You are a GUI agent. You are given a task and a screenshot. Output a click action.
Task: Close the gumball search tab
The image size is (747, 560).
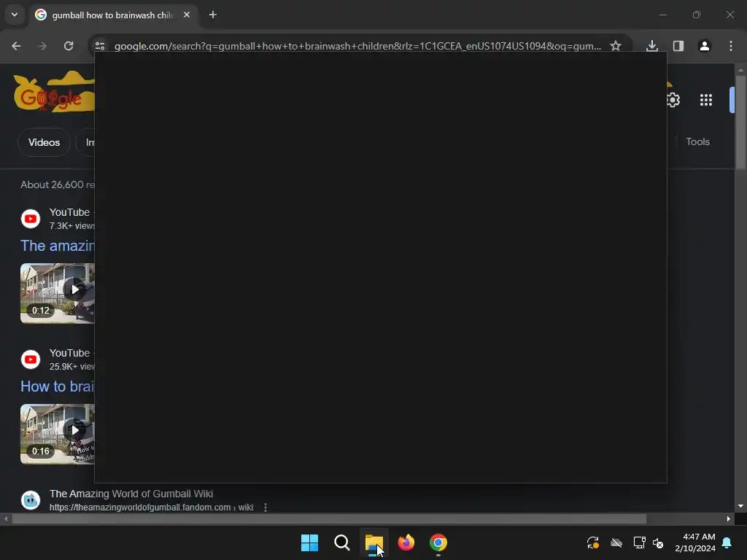[x=187, y=15]
